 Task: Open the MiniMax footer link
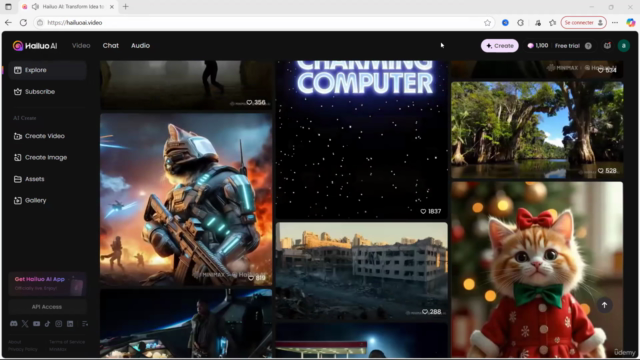(x=58, y=349)
